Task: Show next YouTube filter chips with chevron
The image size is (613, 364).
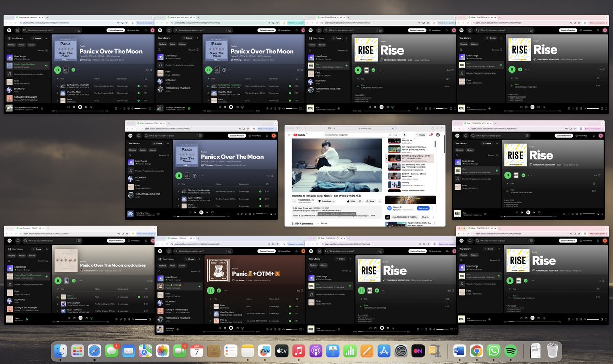Action: pyautogui.click(x=433, y=217)
